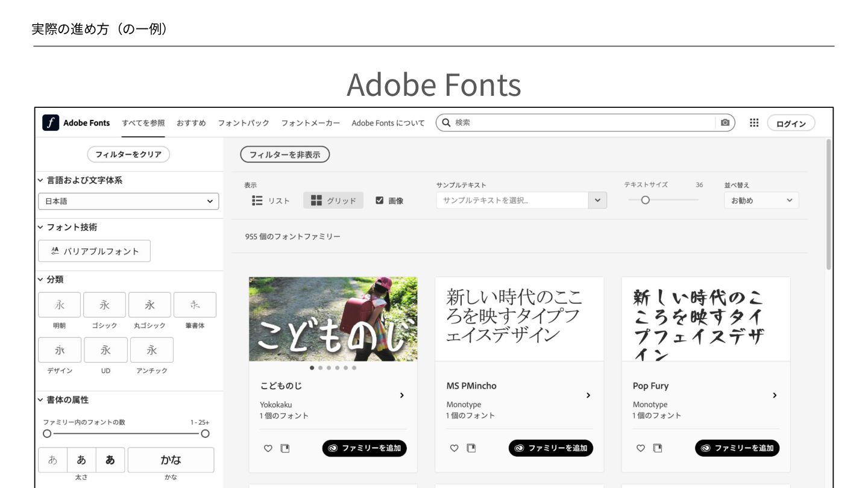Click the フィルターをクリア button
The image size is (868, 488).
click(128, 154)
